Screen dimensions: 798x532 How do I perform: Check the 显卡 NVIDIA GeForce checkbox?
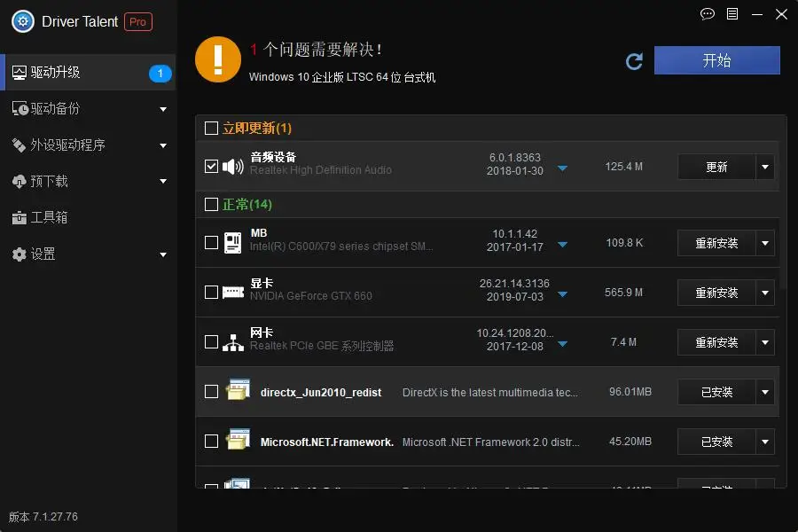pos(211,293)
